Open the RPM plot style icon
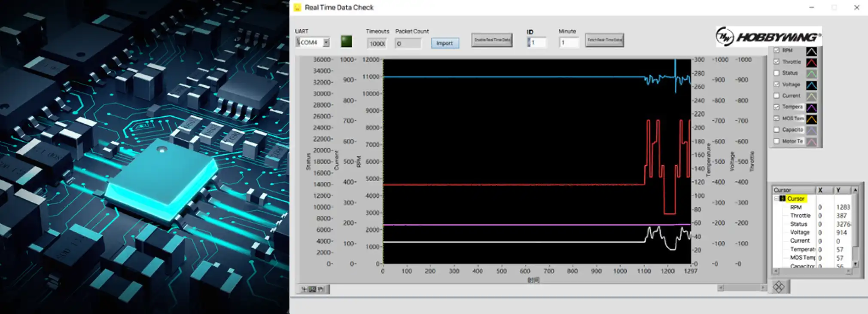868x314 pixels. click(811, 51)
